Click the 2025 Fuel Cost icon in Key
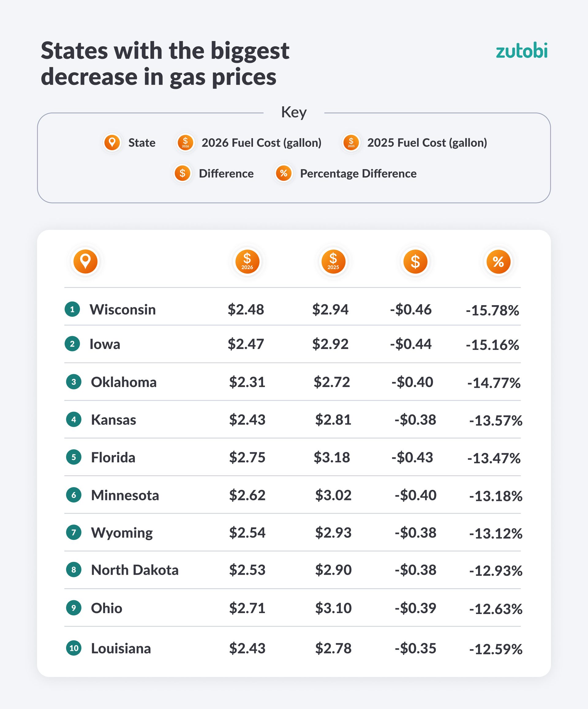This screenshot has width=588, height=709. pyautogui.click(x=351, y=142)
